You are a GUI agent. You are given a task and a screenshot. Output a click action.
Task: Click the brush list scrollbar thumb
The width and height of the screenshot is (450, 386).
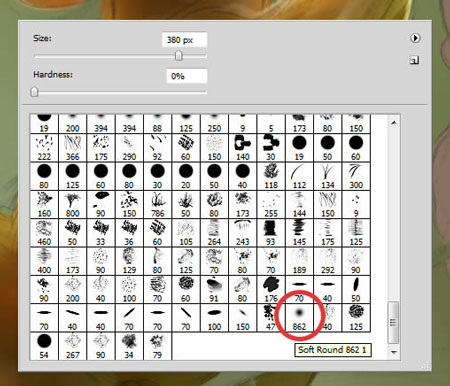click(x=393, y=322)
